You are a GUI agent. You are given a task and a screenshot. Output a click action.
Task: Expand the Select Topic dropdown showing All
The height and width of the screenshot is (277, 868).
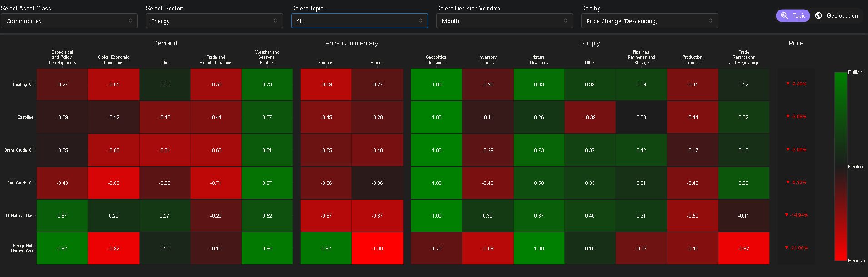(x=359, y=21)
